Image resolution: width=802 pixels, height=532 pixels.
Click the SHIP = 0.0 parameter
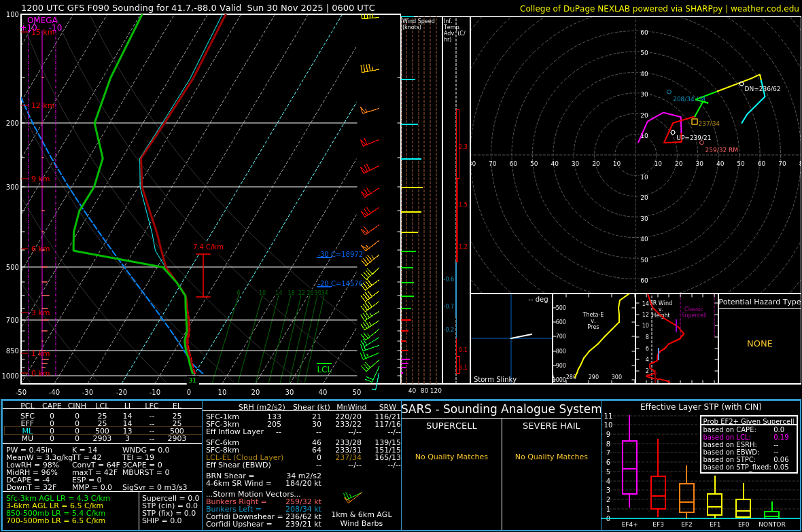pyautogui.click(x=162, y=520)
